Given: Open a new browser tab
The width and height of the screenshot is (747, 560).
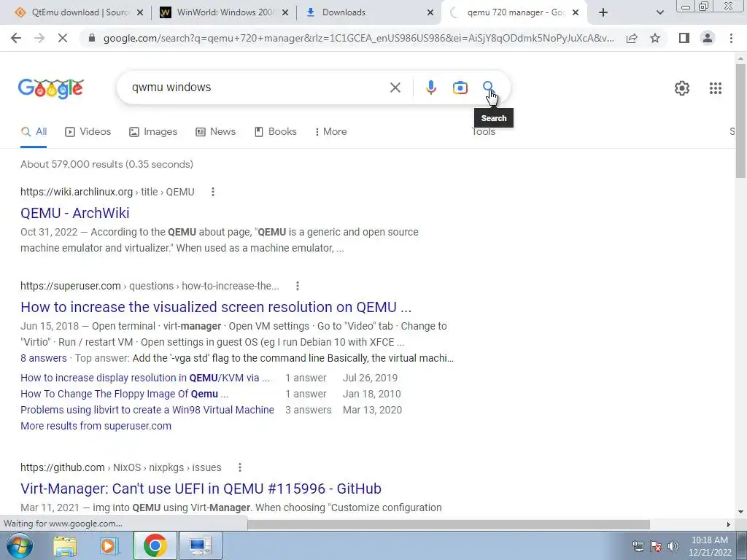Looking at the screenshot, I should click(x=603, y=12).
